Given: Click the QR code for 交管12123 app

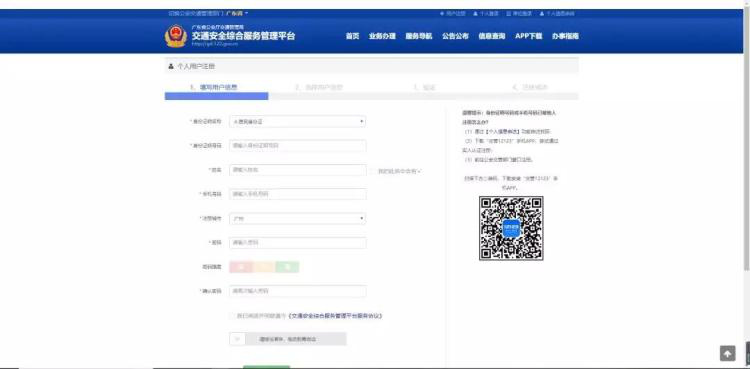Looking at the screenshot, I should [x=511, y=228].
